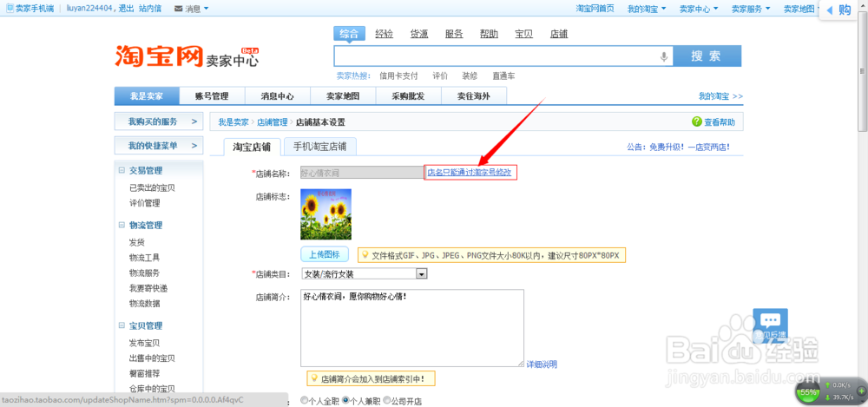This screenshot has height=407, width=868.
Task: Open 发货 in sidebar
Action: 137,242
